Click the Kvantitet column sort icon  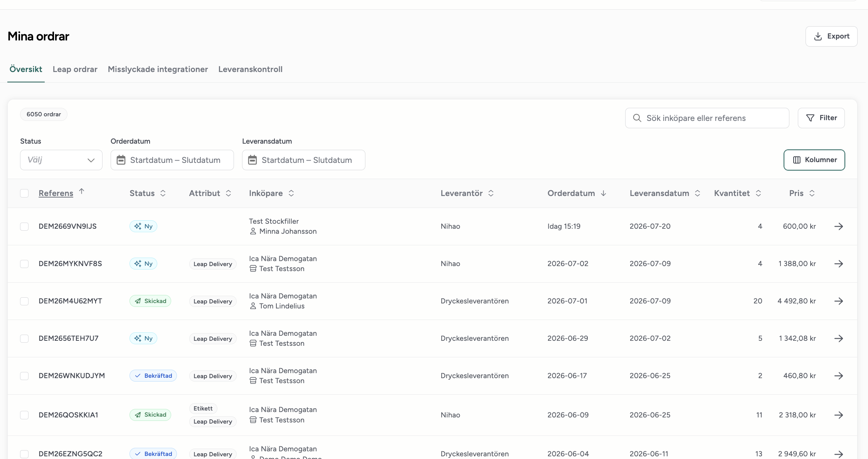(759, 193)
